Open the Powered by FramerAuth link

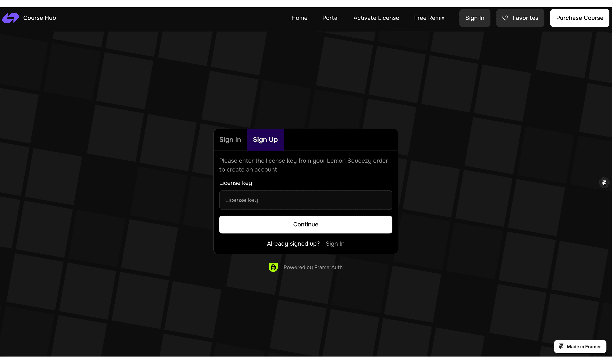point(313,267)
